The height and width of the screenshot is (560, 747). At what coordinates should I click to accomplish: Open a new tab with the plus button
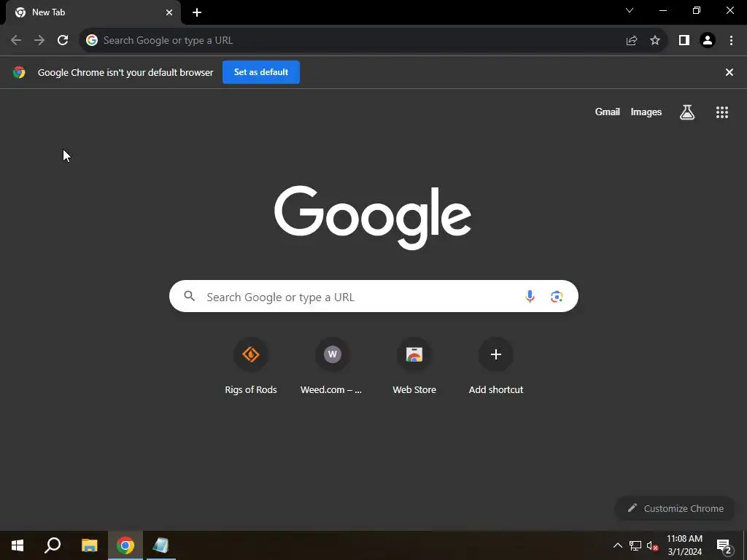tap(197, 12)
